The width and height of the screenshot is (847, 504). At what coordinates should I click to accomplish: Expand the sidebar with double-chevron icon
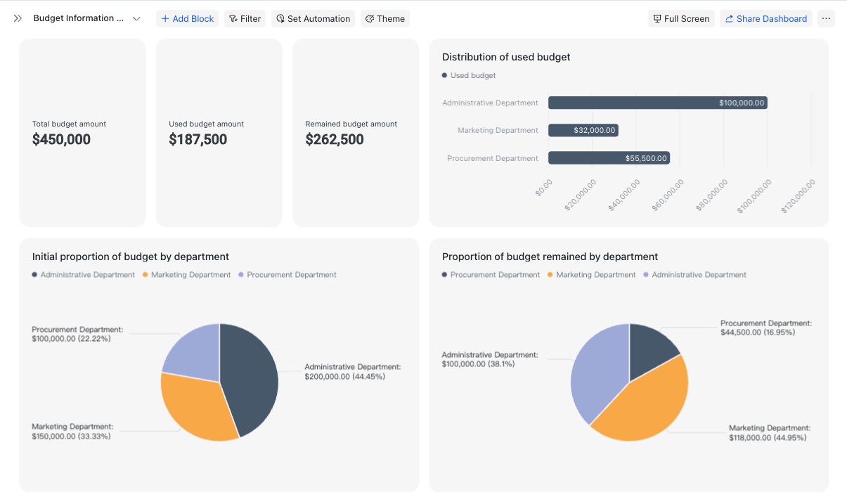click(18, 18)
